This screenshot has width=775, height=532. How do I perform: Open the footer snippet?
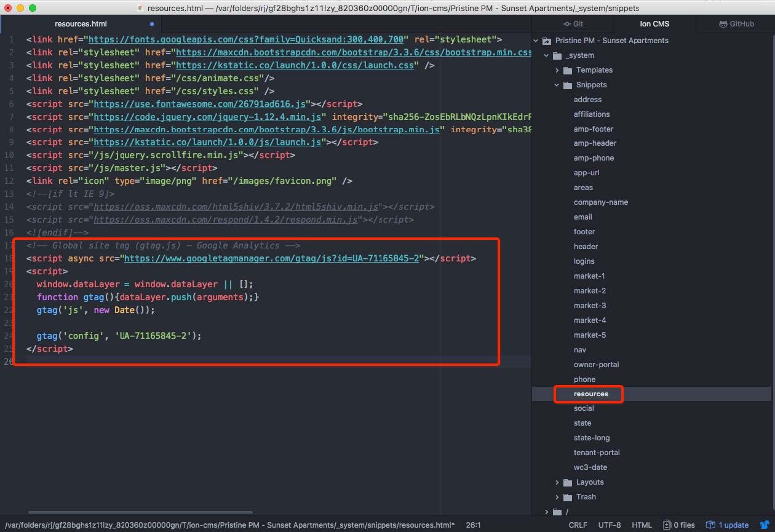point(584,232)
